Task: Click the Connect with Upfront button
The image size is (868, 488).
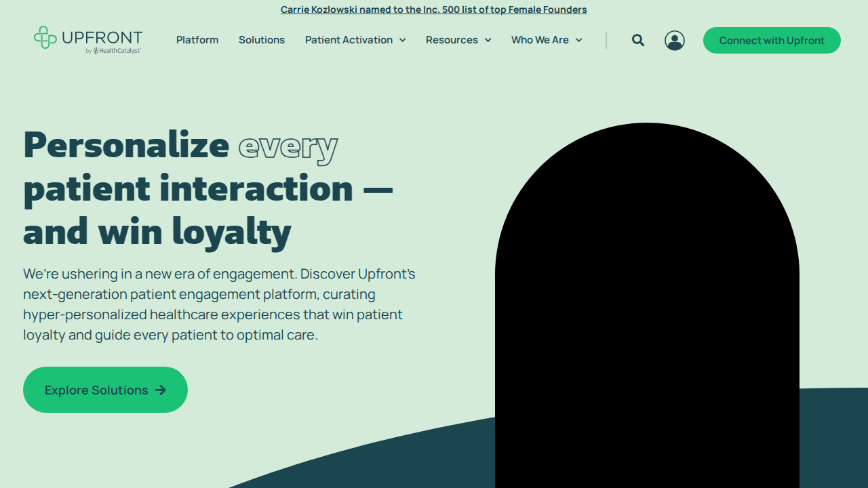Action: (772, 41)
